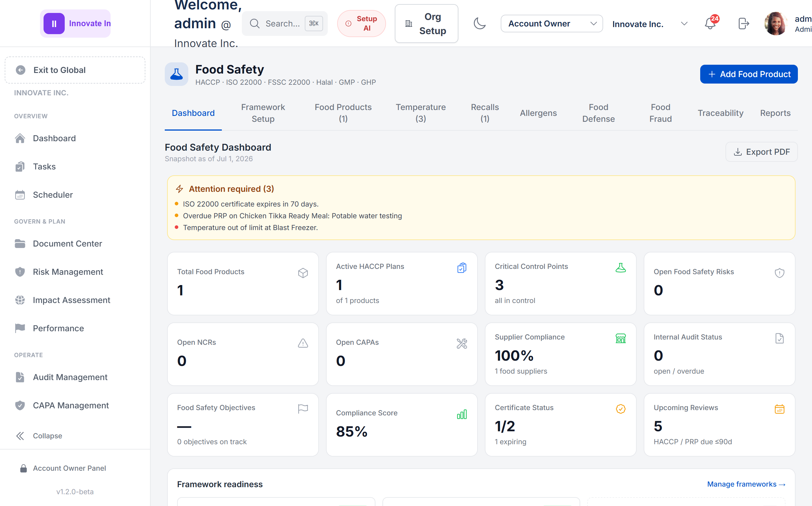Viewport: 812px width, 506px height.
Task: Click the logout arrow icon in header
Action: tap(743, 24)
